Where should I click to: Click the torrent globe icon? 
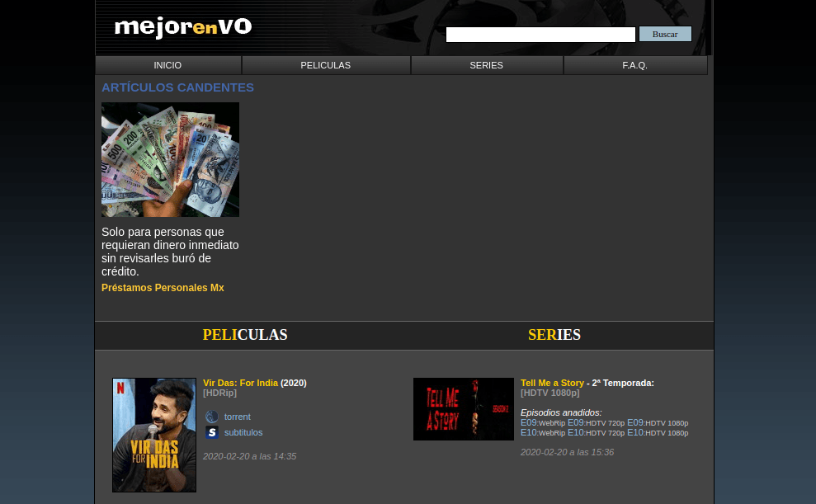[212, 417]
